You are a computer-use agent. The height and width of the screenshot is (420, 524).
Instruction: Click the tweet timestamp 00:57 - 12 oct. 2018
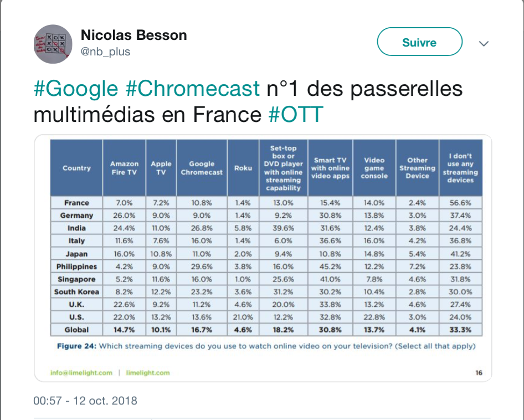(85, 401)
